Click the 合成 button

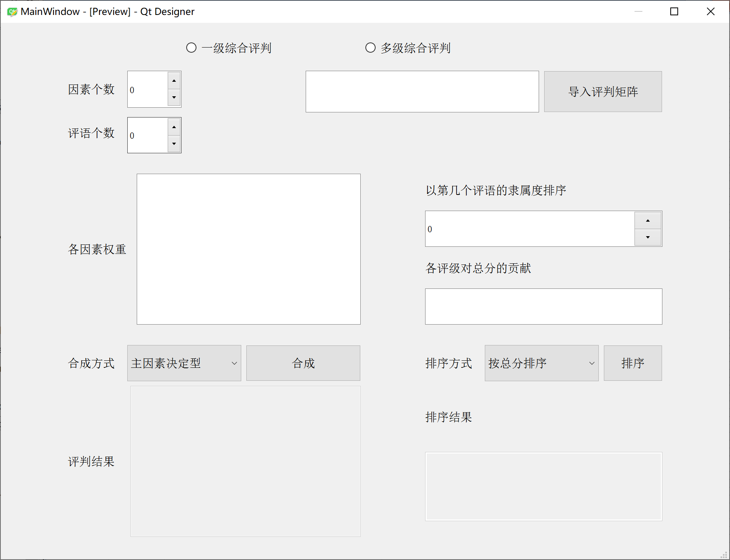point(303,363)
